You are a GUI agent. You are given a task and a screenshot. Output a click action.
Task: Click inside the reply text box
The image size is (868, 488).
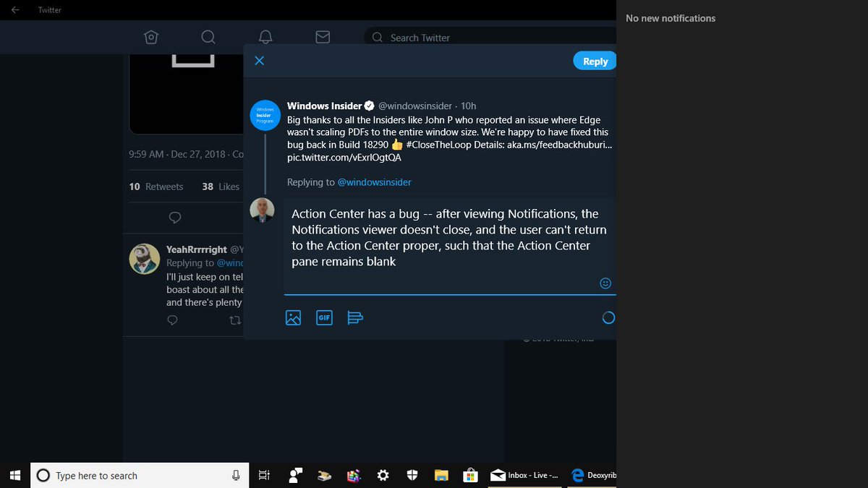pos(449,246)
